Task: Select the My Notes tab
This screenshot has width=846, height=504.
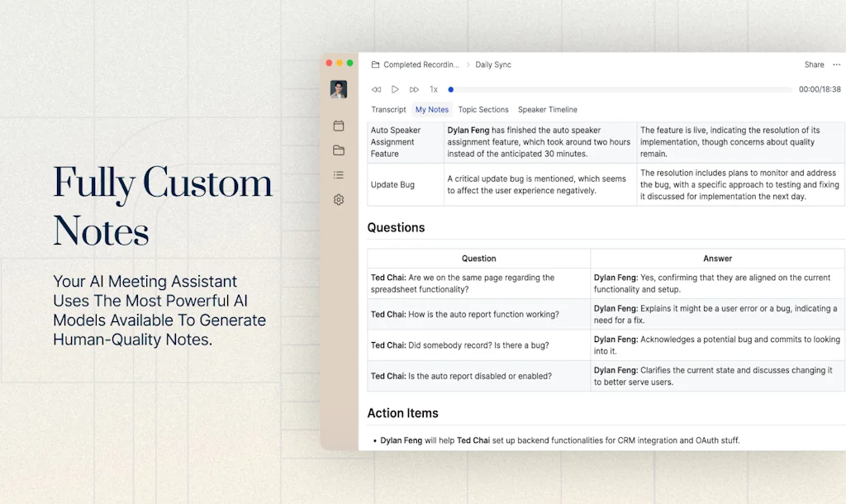Action: tap(432, 110)
